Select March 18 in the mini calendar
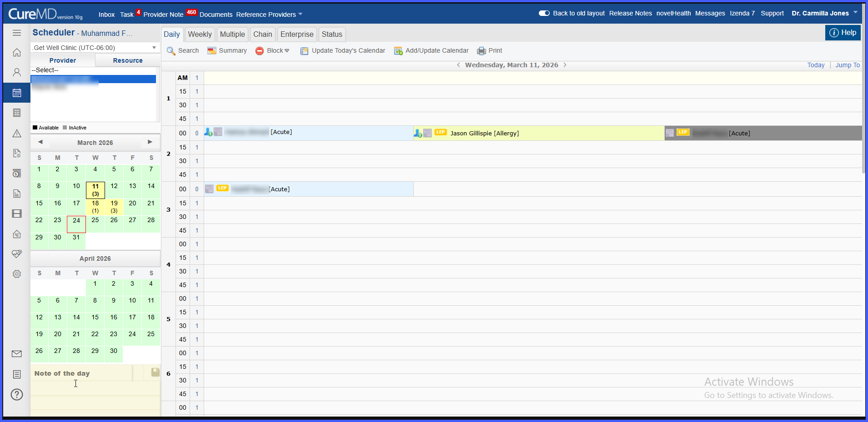The height and width of the screenshot is (422, 868). coord(95,206)
